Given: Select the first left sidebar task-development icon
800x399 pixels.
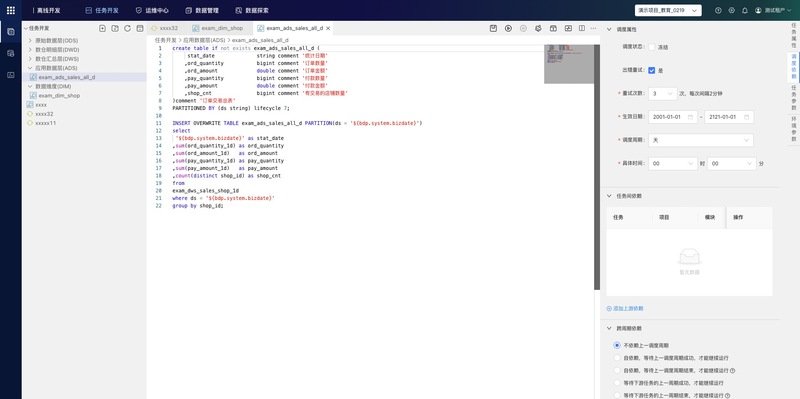Looking at the screenshot, I should click(11, 32).
